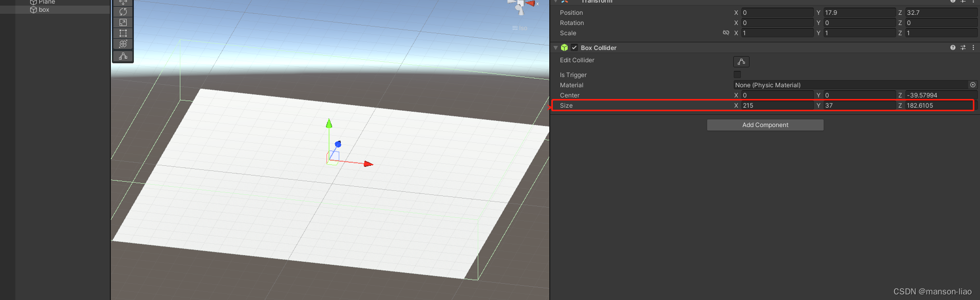Image resolution: width=980 pixels, height=300 pixels.
Task: Click the Position Y field showing 17.9
Action: tap(859, 12)
